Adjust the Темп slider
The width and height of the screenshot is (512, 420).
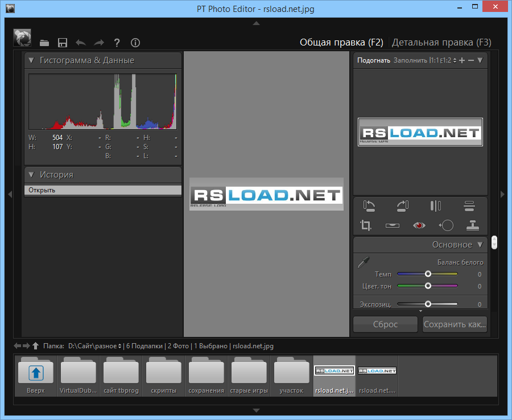pyautogui.click(x=427, y=274)
